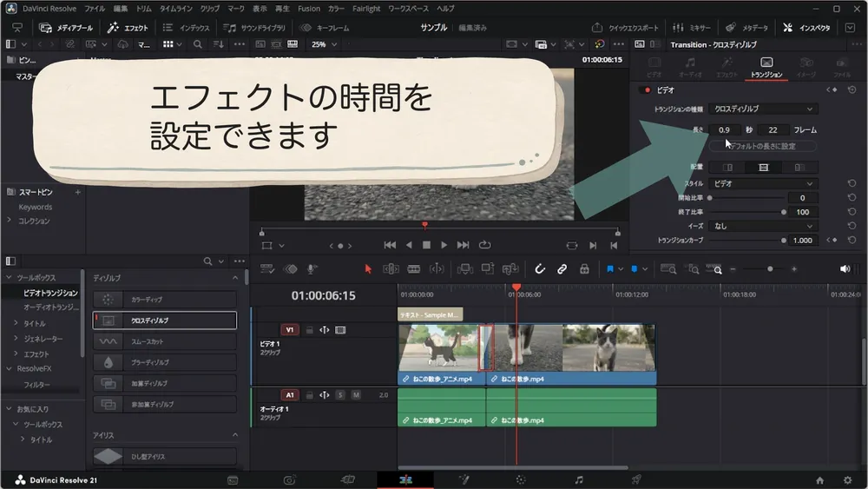Stop playback
Viewport: 868px width, 489px height.
coord(426,245)
